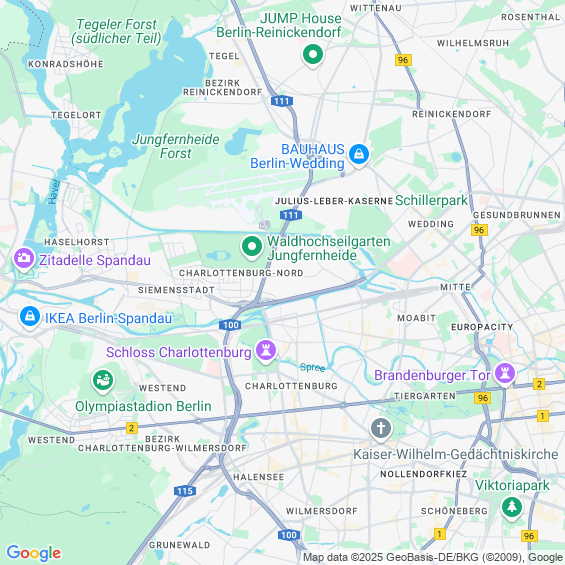
Task: Open the Waldhochseilgarten Jungfernheide marker
Action: (252, 248)
